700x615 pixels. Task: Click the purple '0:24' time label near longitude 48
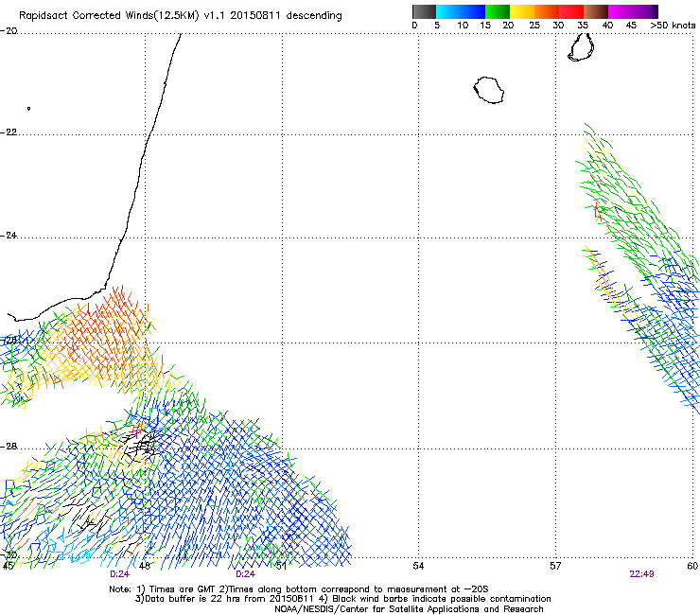point(119,574)
